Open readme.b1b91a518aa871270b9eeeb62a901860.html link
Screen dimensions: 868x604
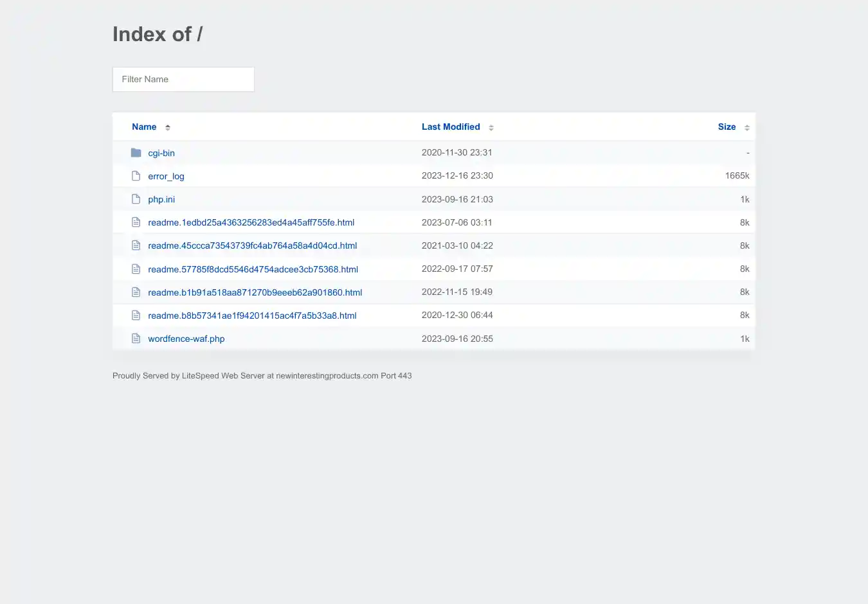255,292
